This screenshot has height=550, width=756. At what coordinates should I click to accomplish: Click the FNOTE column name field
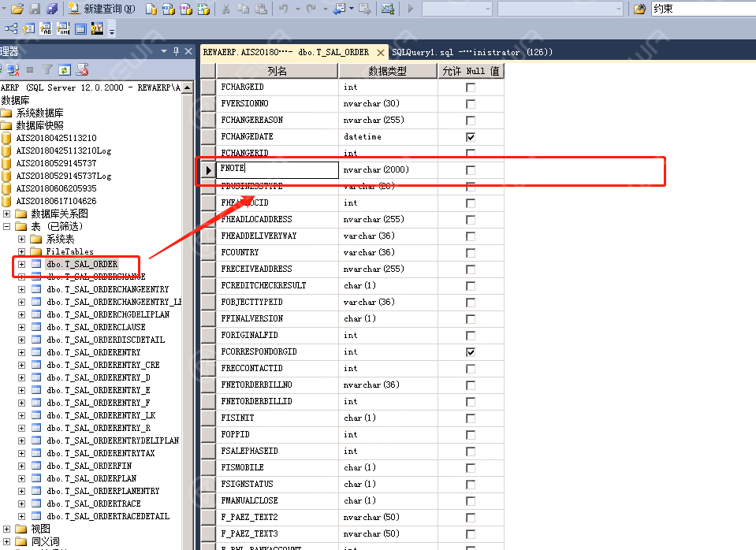pos(277,169)
